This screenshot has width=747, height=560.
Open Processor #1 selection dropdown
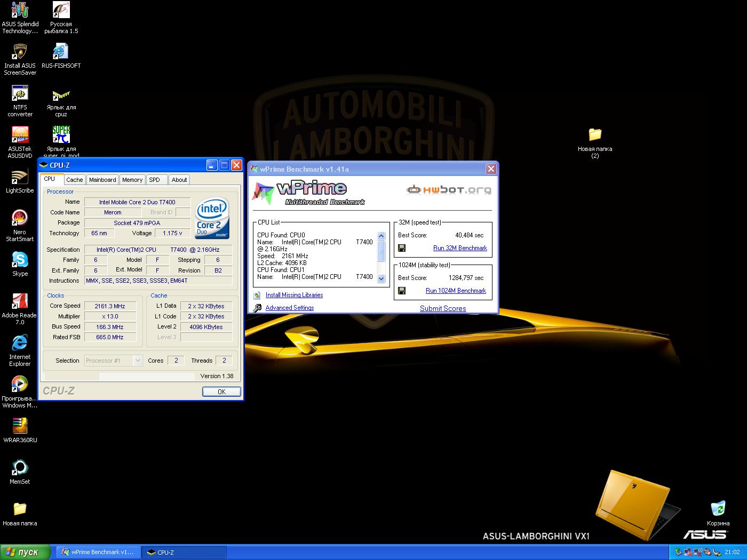click(114, 361)
